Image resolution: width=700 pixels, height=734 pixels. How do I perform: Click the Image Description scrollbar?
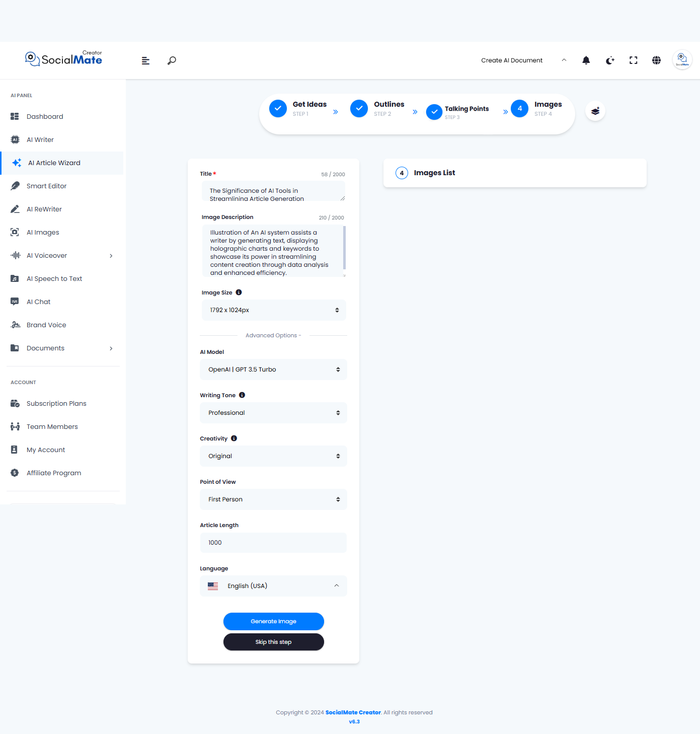(x=344, y=248)
